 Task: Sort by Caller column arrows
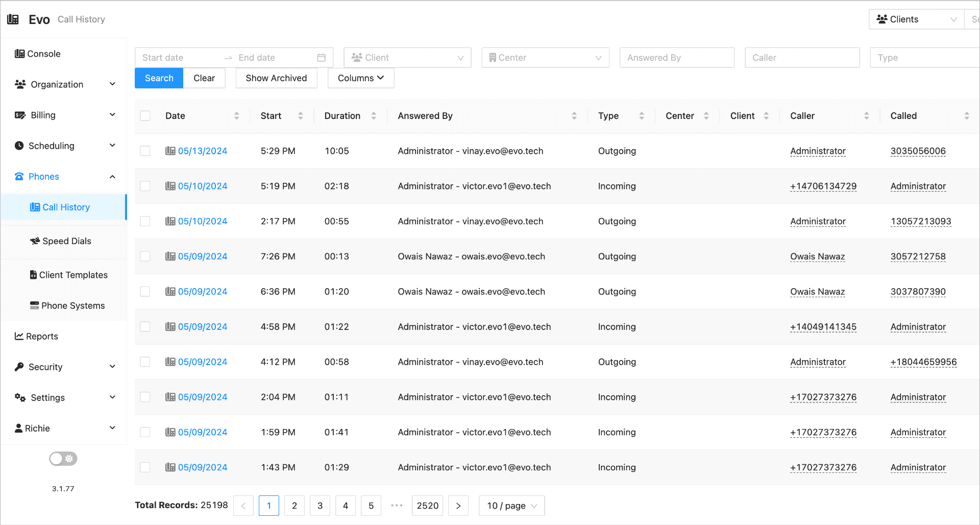point(866,116)
